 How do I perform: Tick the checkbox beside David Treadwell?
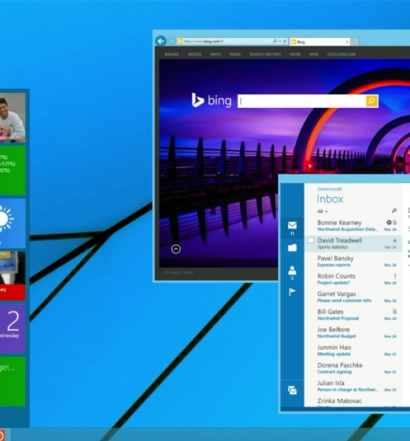[x=311, y=240]
